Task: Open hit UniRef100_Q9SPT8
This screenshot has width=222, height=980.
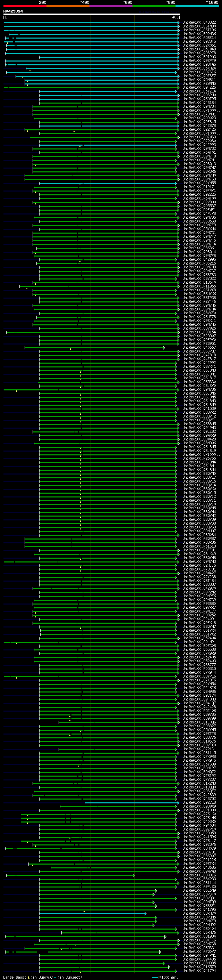Action: point(199,53)
